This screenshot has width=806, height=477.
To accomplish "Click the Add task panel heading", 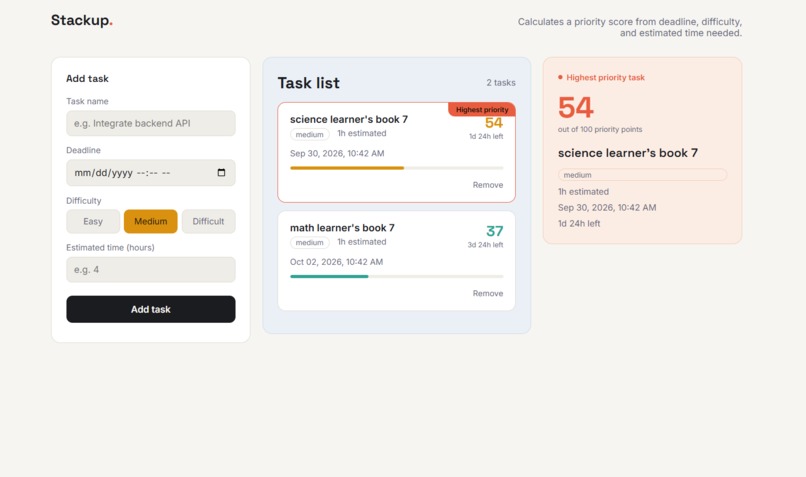I will coord(87,79).
